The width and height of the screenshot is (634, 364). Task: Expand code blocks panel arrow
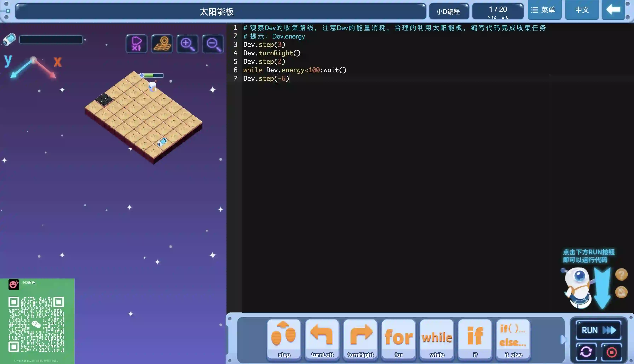coord(563,339)
